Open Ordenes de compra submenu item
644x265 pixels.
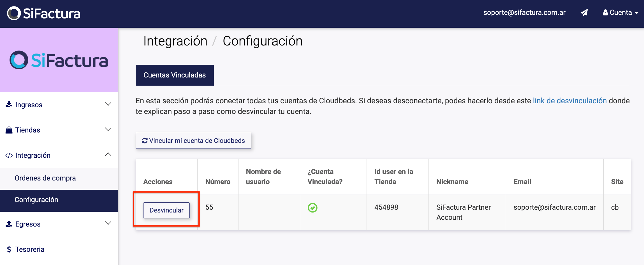pyautogui.click(x=45, y=178)
